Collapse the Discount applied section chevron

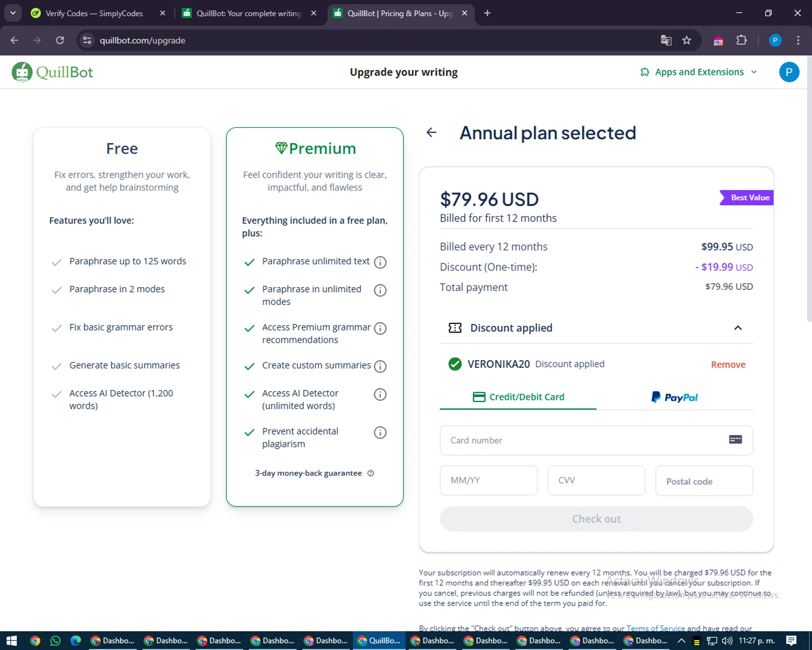click(x=738, y=328)
